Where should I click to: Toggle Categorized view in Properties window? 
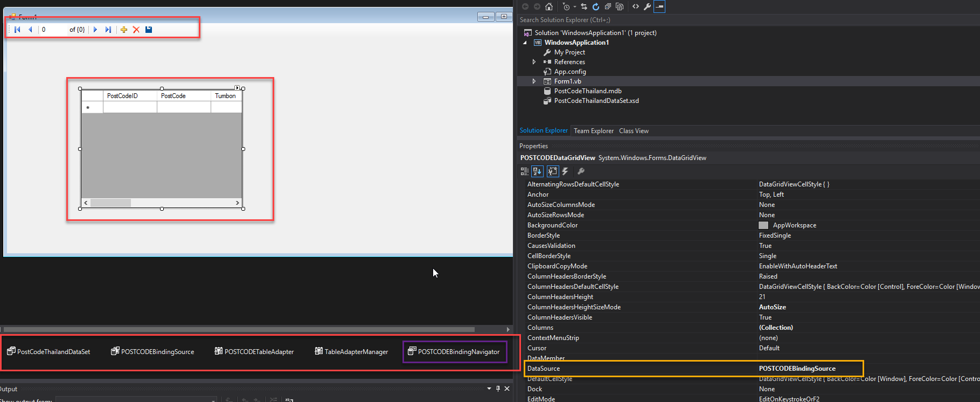525,171
